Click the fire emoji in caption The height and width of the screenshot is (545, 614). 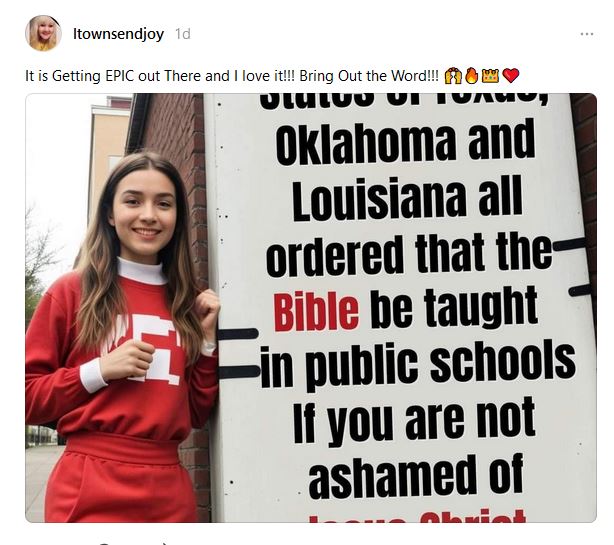point(471,76)
